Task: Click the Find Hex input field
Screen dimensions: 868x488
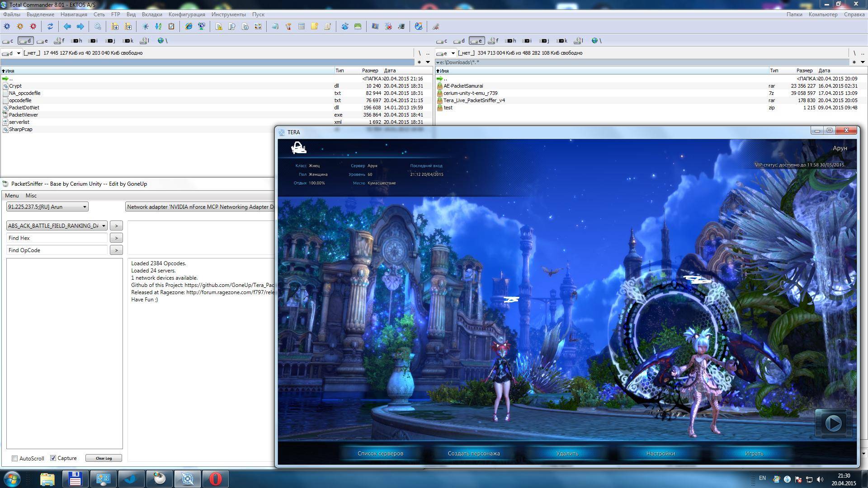Action: coord(57,238)
